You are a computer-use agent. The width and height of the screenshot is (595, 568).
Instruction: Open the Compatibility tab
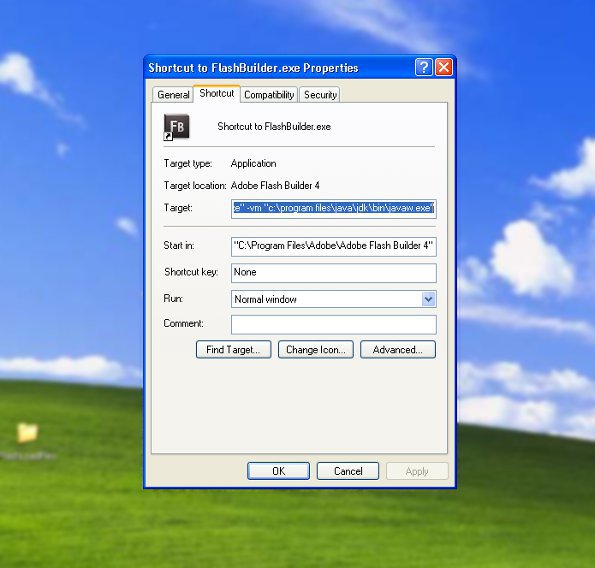coord(269,94)
